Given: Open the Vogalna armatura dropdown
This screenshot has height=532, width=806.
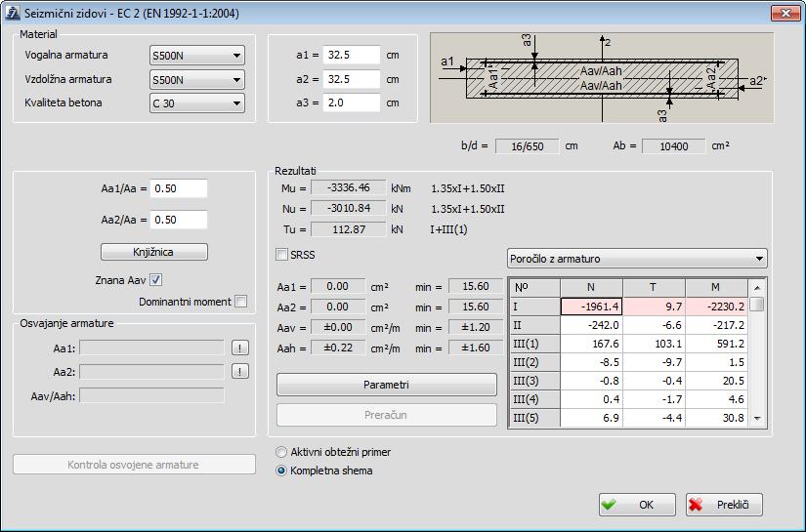Looking at the screenshot, I should (x=197, y=56).
